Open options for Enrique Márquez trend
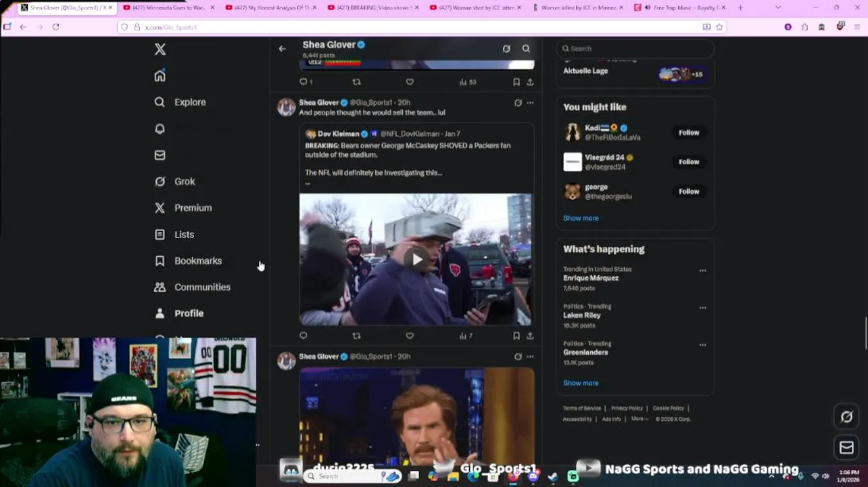 click(702, 271)
